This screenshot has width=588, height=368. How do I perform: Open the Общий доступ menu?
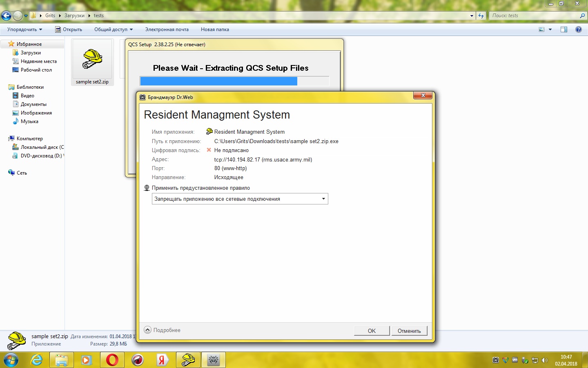coord(114,29)
